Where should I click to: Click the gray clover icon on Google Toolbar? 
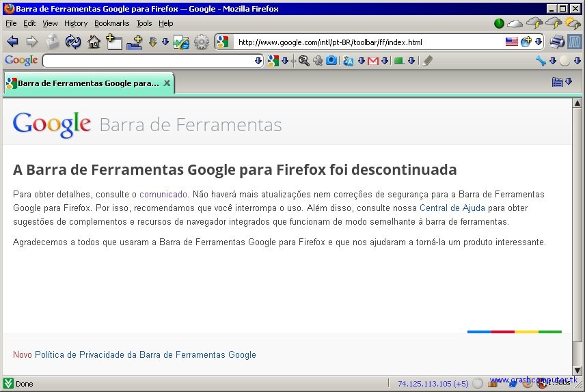(318, 61)
